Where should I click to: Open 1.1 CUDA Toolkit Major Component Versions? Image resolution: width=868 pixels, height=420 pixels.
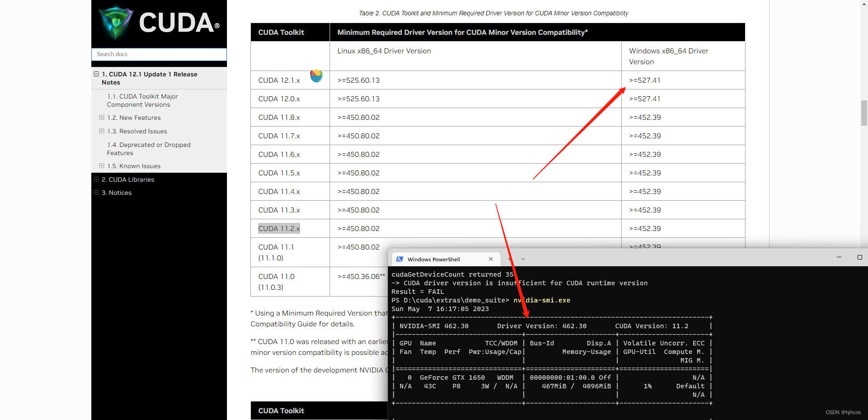click(x=142, y=100)
